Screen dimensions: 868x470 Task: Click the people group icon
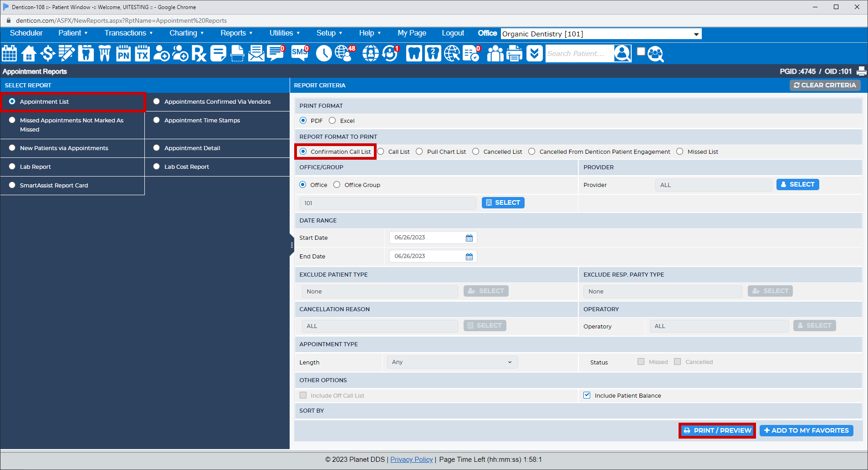(x=495, y=53)
